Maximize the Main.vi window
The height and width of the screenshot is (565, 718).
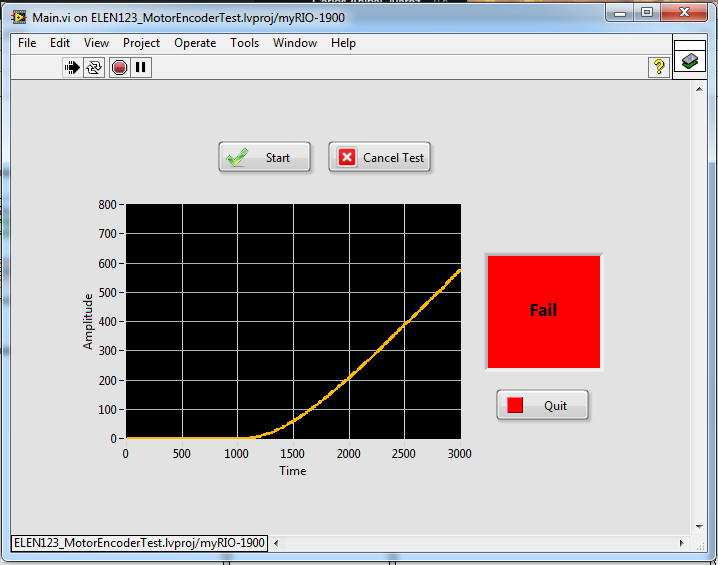tap(647, 13)
